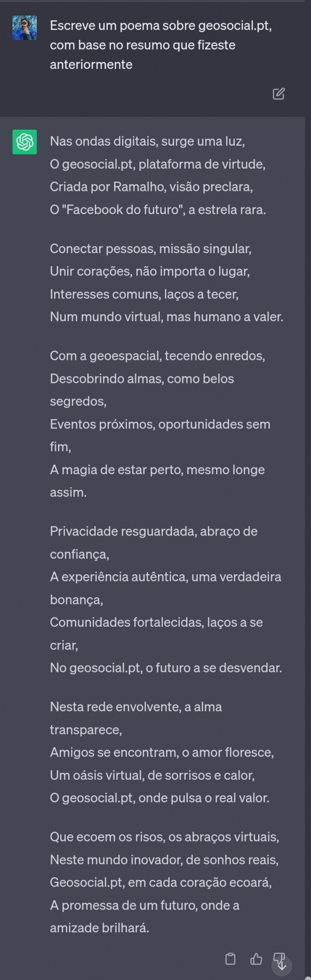Copy the poem response to clipboard
Screen dimensions: 311x980
(x=231, y=959)
